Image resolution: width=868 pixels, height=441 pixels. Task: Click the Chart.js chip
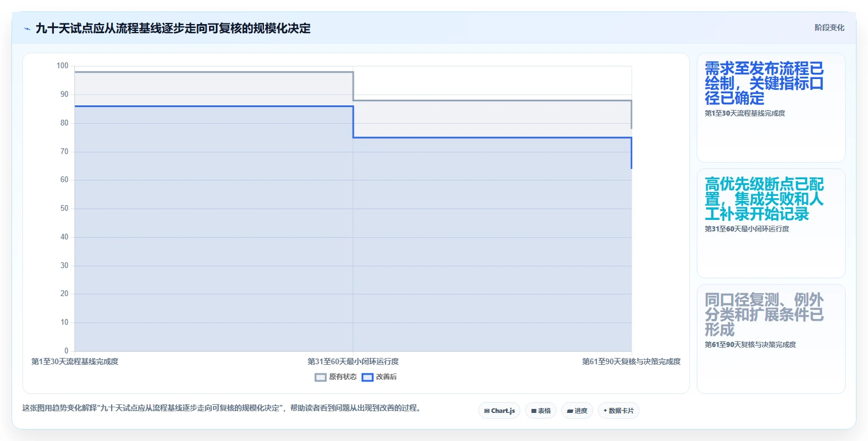click(499, 411)
